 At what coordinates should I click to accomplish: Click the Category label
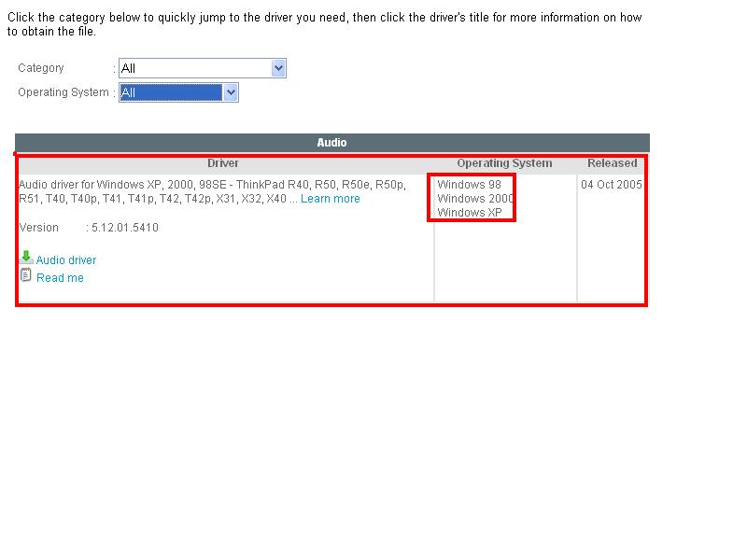(x=41, y=68)
